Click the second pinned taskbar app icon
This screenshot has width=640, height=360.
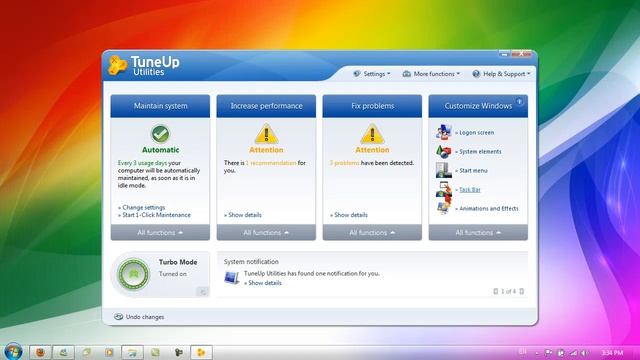tap(63, 352)
